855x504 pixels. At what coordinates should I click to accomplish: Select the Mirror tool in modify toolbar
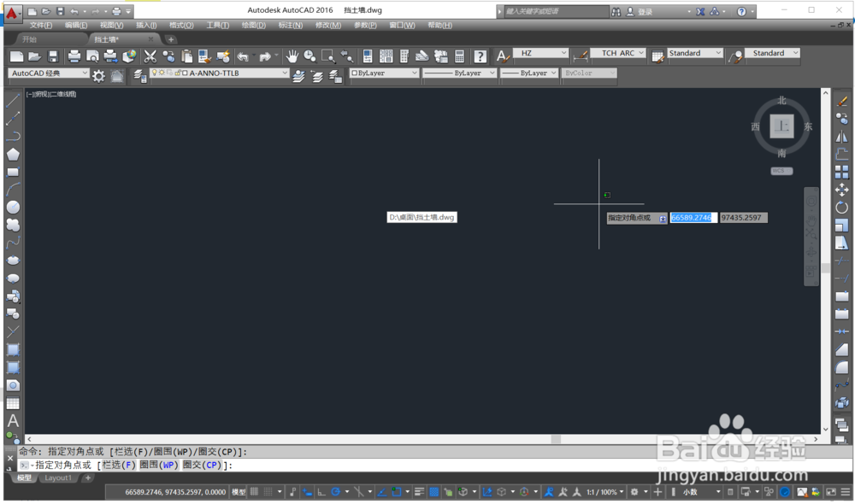(x=842, y=137)
